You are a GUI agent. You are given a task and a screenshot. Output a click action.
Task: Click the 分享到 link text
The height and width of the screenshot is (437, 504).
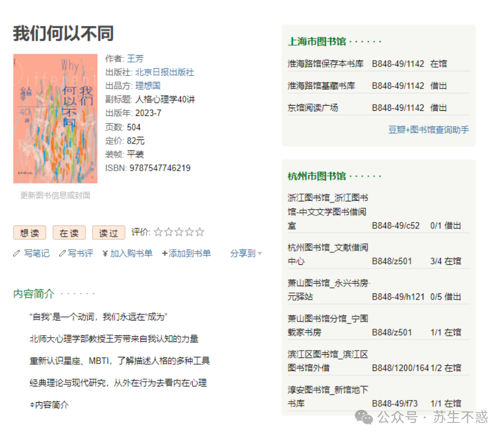pyautogui.click(x=243, y=253)
